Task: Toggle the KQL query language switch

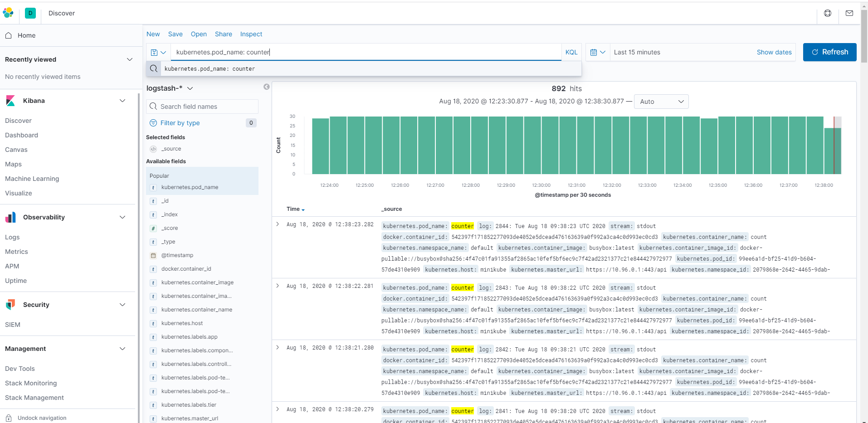Action: [x=571, y=52]
